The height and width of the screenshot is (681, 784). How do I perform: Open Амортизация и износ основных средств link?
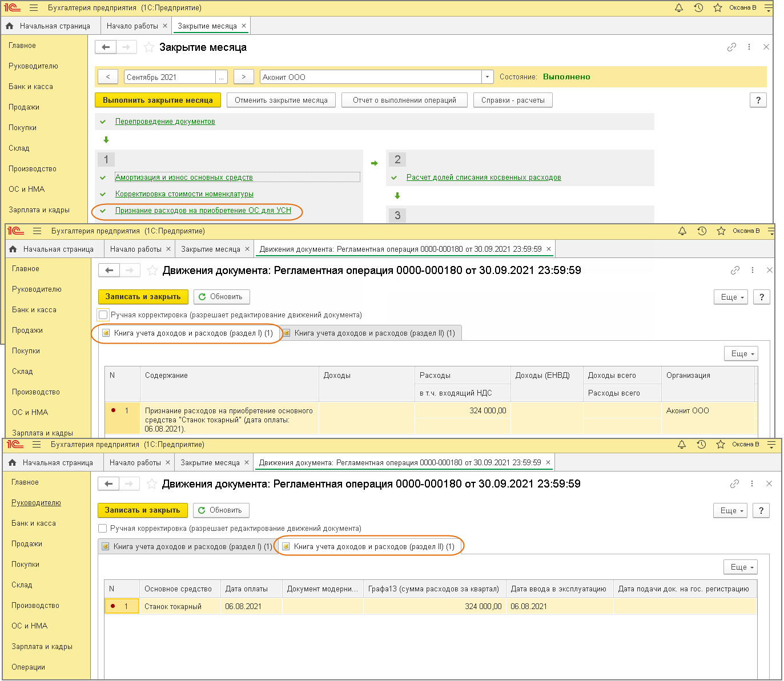[x=184, y=178]
